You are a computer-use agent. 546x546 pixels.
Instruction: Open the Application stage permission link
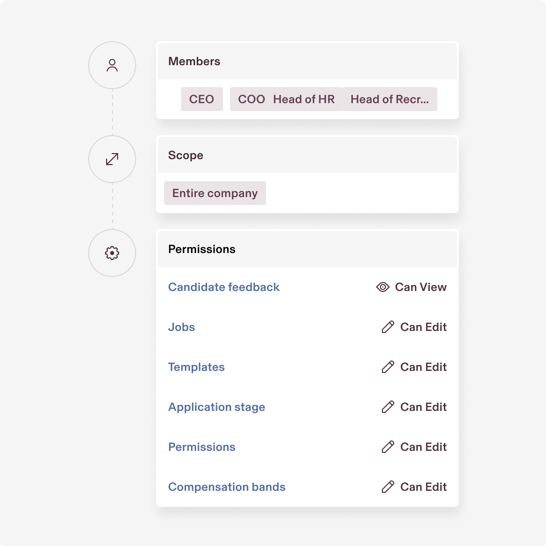(217, 407)
